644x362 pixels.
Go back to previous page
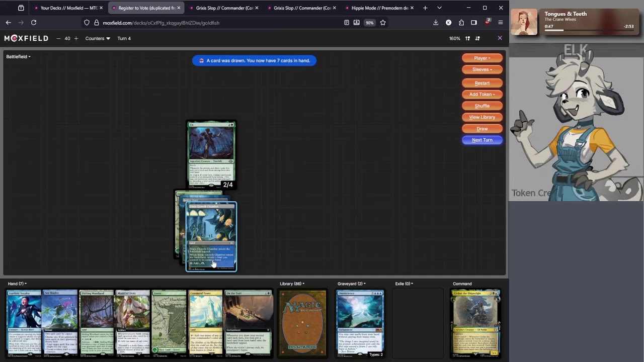(x=9, y=23)
